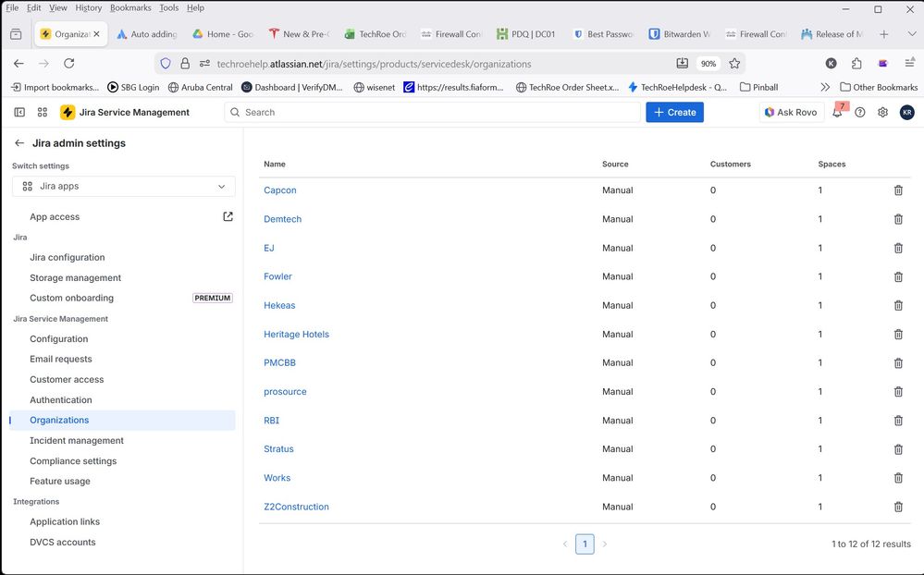Click the Create button
Viewport: 924px width, 575px height.
(x=674, y=112)
